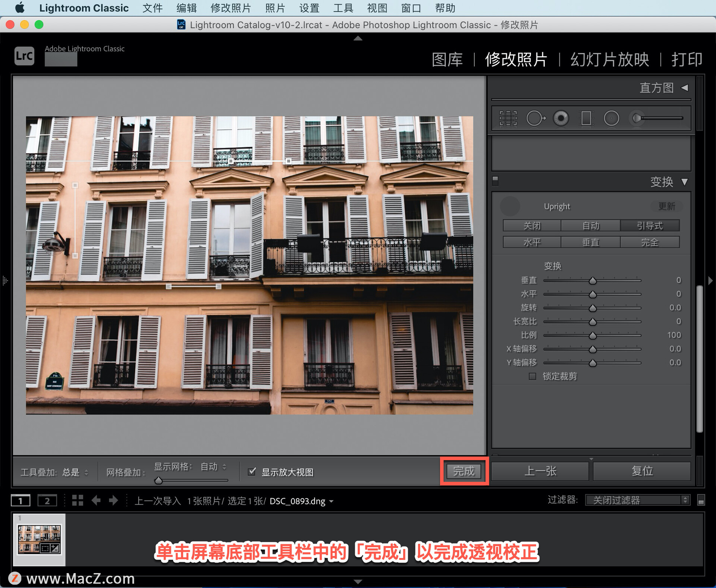Collapse the 变换 panel triangle
This screenshot has width=716, height=588.
[x=684, y=182]
